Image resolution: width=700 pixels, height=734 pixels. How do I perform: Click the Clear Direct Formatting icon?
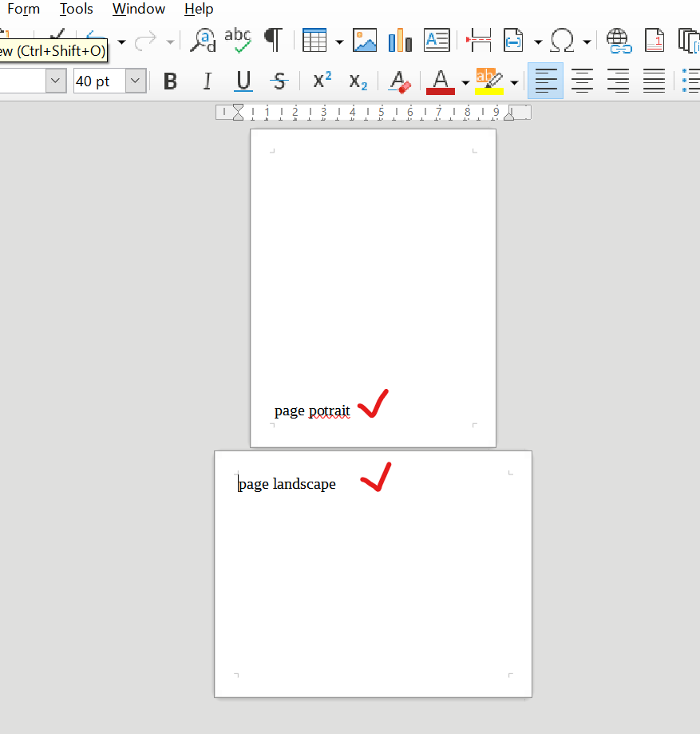[x=399, y=81]
